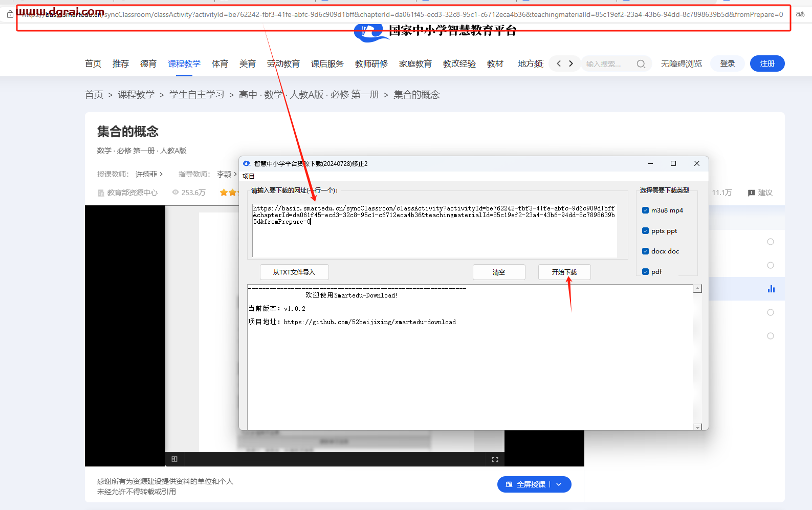This screenshot has height=510, width=812.
Task: Click the 教育部资源中心 building icon
Action: (x=101, y=193)
